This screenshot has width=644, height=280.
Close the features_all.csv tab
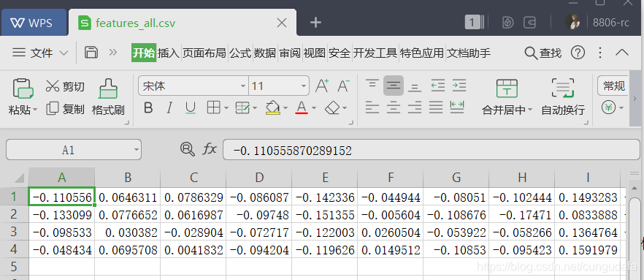[282, 23]
